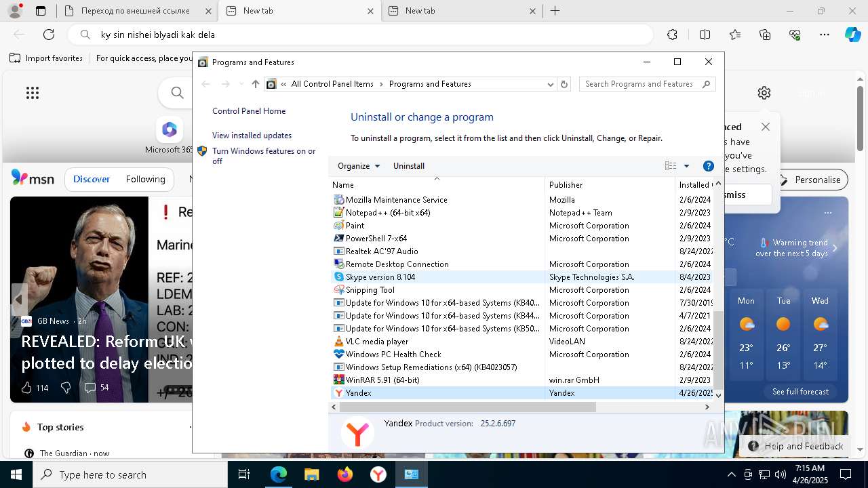Click the horizontal scrollbar in programs list
Screen dimensions: 868x488
(x=467, y=407)
